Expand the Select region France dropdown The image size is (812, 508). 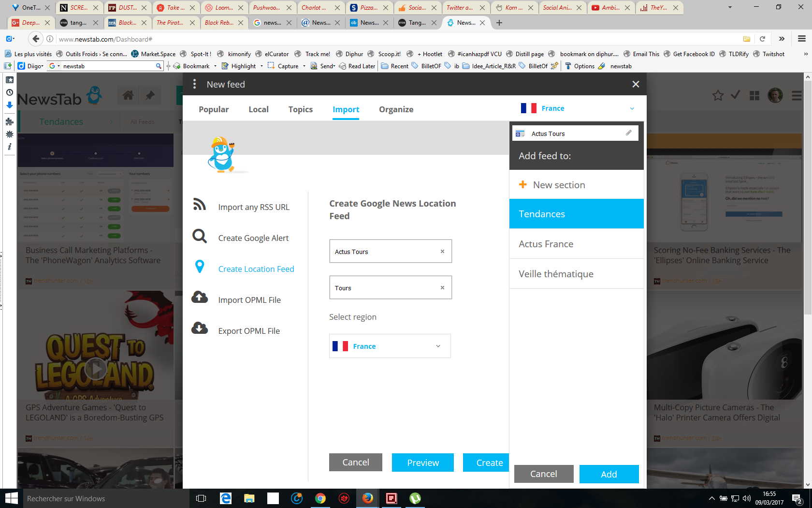(390, 346)
